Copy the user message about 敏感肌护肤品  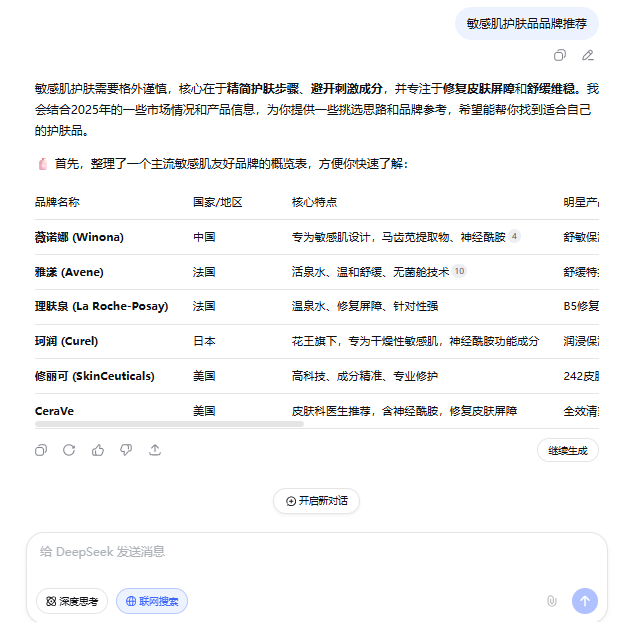560,55
